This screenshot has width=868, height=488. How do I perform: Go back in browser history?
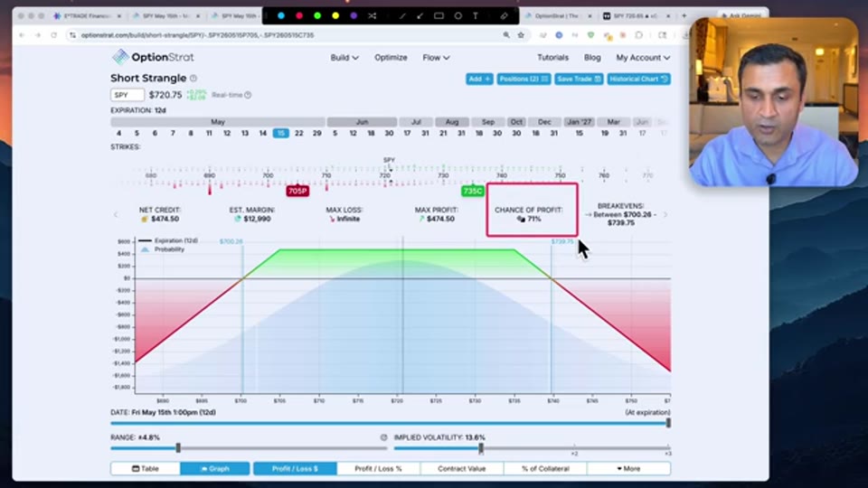[22, 35]
